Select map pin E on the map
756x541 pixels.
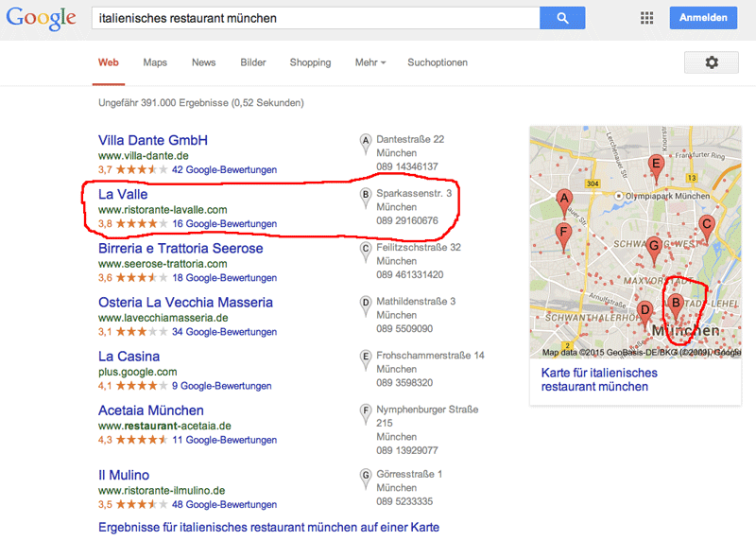click(x=656, y=167)
